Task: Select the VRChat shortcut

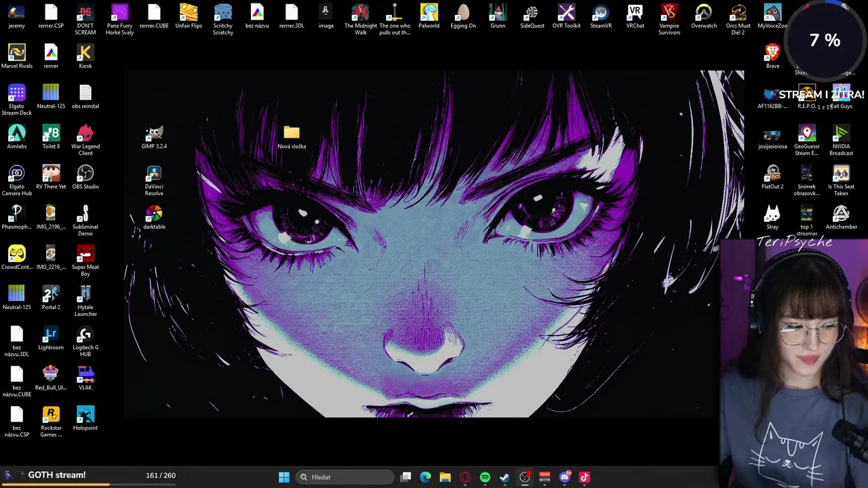Action: tap(635, 16)
